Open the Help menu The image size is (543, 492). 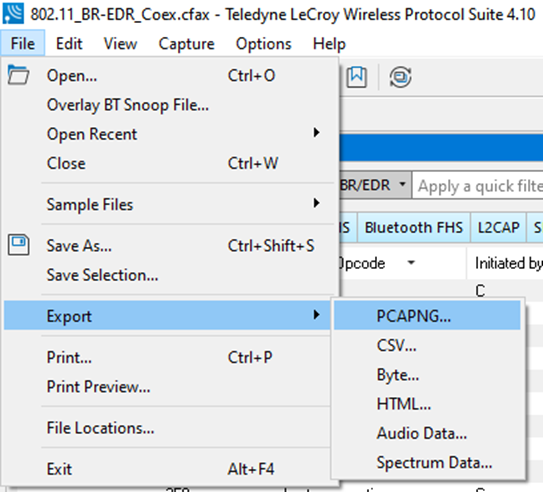point(329,44)
